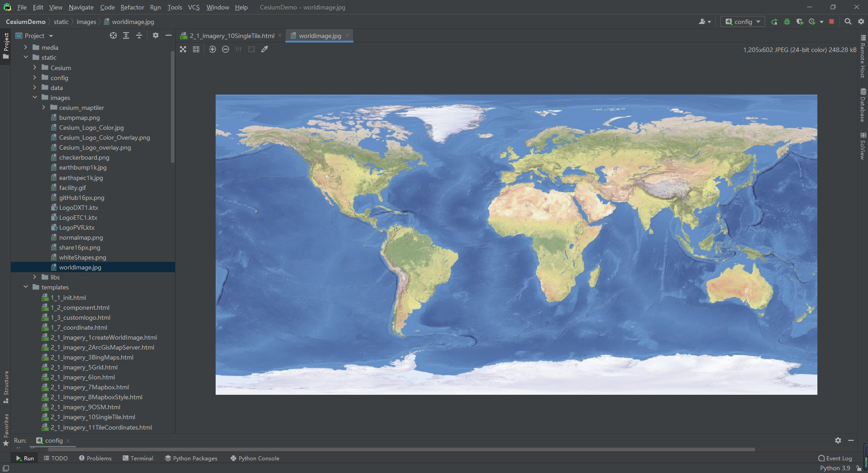Open Favorites tool window stripe
Screen dimensions: 868x473
pyautogui.click(x=6, y=430)
